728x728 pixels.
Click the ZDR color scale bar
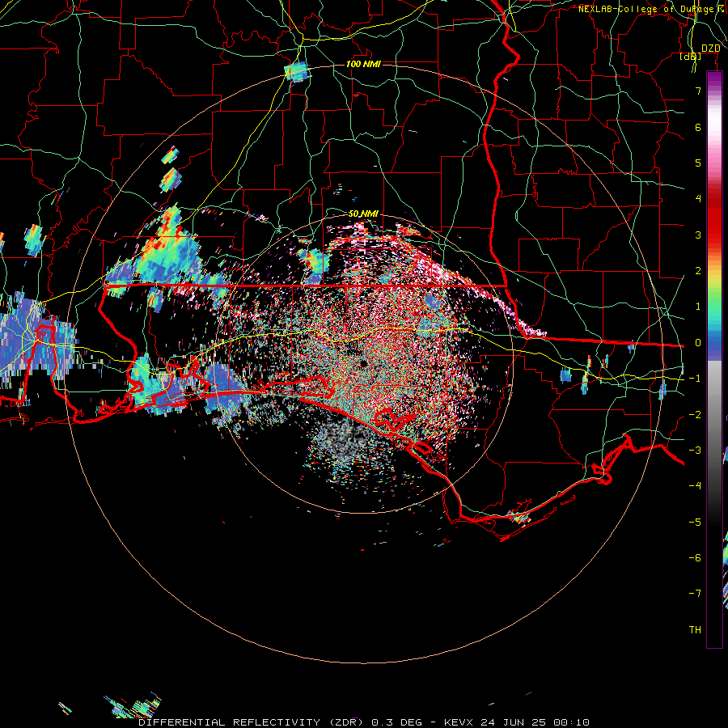(x=714, y=359)
